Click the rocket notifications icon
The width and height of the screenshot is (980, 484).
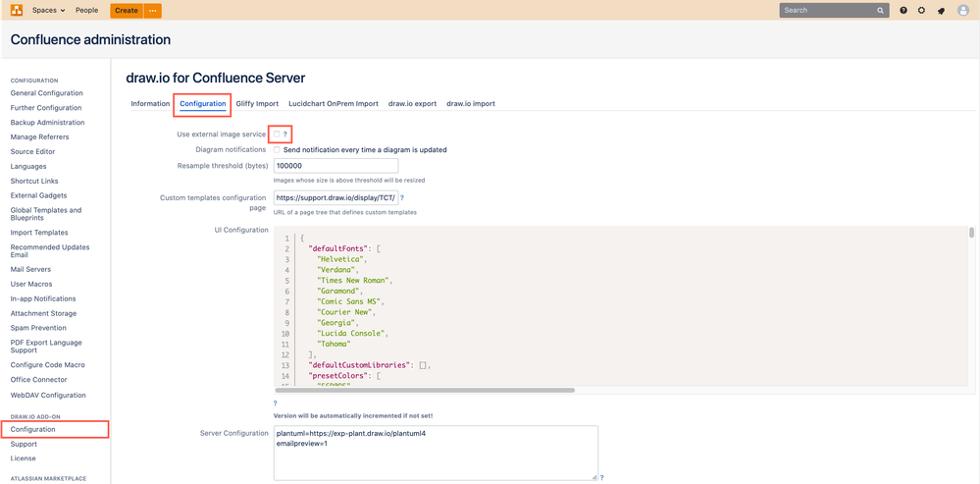[x=941, y=11]
